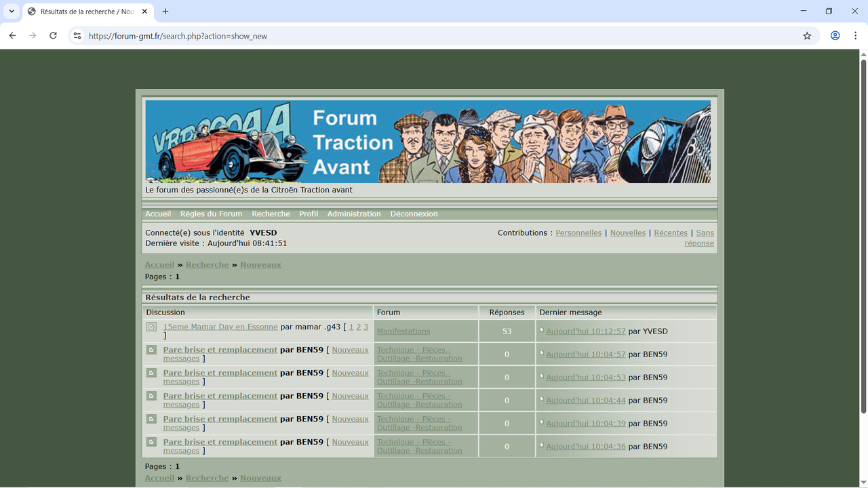Follow the Recherche breadcrumb above results
The height and width of the screenshot is (488, 868).
208,265
